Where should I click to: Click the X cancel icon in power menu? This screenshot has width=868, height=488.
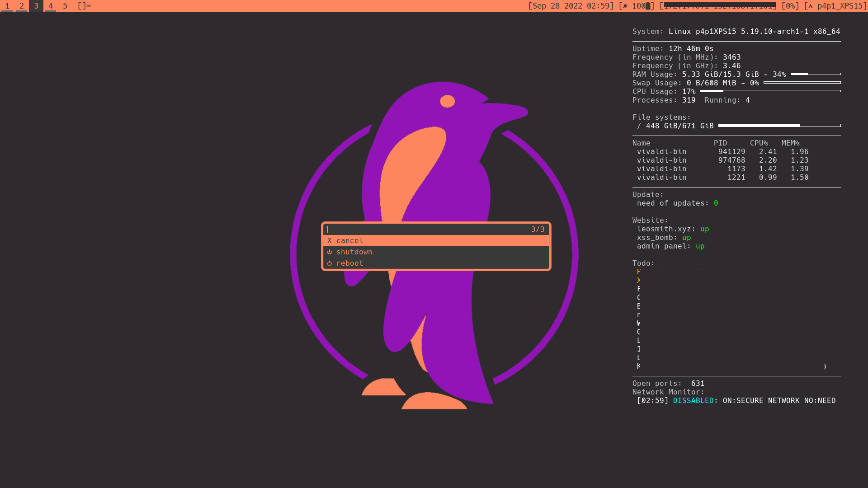[330, 240]
